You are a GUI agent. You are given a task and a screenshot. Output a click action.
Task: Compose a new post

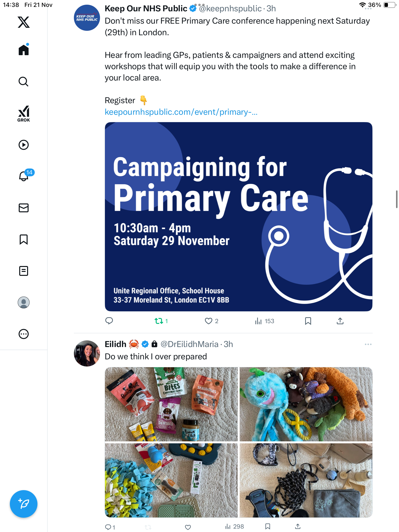point(24,504)
